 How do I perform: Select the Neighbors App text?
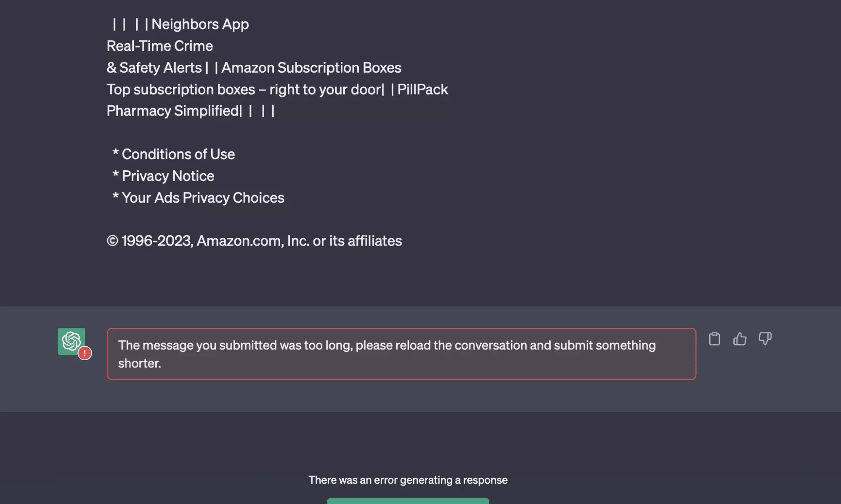[x=200, y=24]
